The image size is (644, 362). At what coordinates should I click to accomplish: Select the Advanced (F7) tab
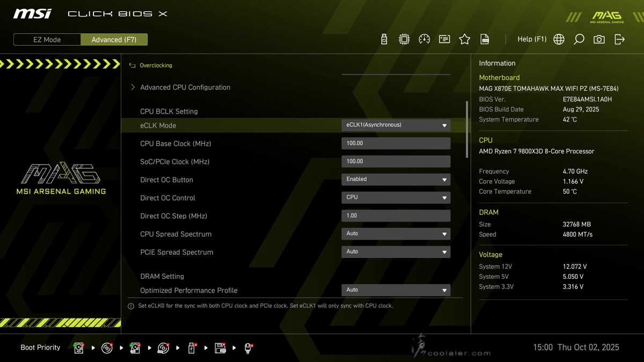pos(114,40)
